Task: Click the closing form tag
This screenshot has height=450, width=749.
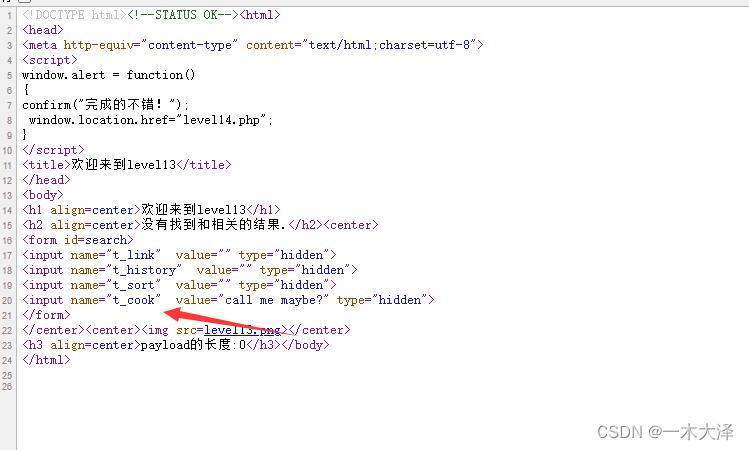Action: click(x=46, y=315)
